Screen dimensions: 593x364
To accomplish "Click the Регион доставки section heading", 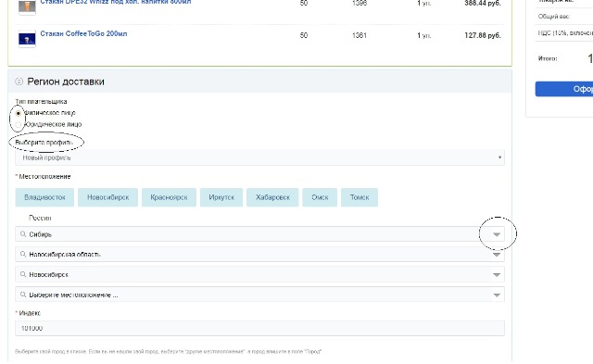I will (66, 82).
